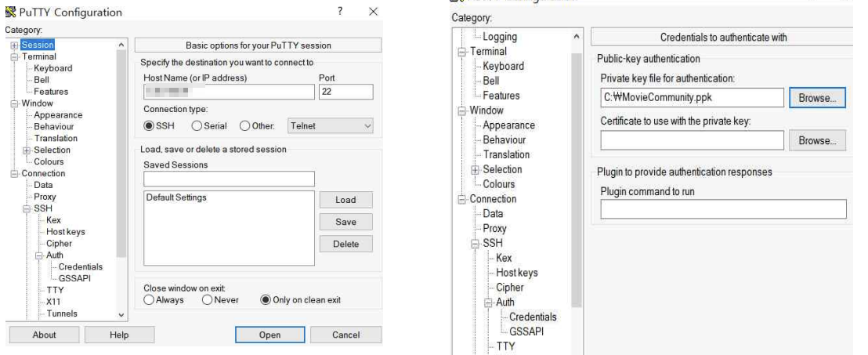868x355 pixels.
Task: Select Default Settings in saved sessions list
Action: tap(176, 197)
